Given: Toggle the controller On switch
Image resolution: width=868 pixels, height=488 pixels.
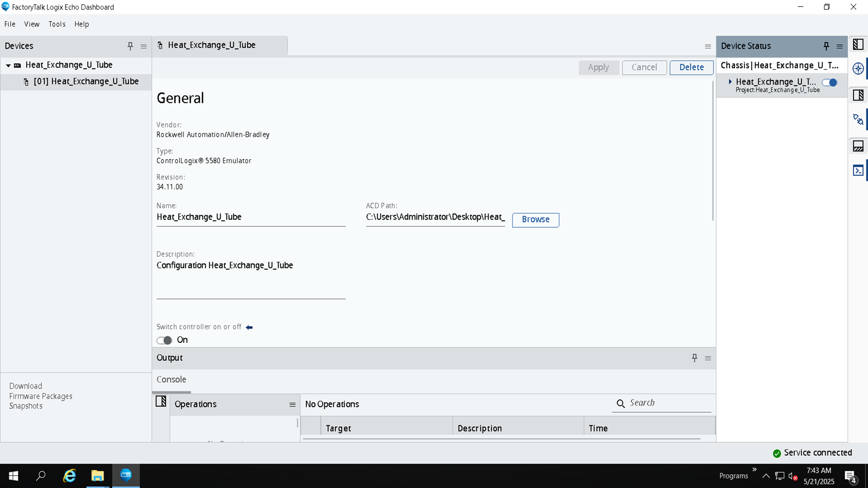Looking at the screenshot, I should [164, 341].
